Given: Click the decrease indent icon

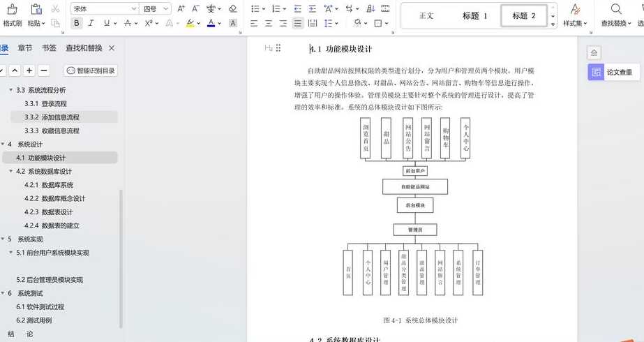Looking at the screenshot, I should (298, 8).
